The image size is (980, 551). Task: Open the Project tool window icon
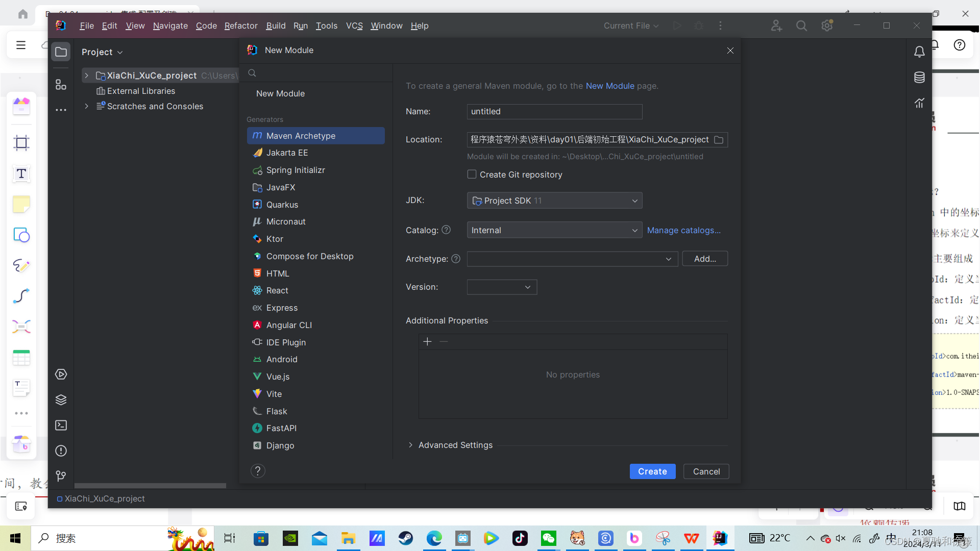[61, 52]
